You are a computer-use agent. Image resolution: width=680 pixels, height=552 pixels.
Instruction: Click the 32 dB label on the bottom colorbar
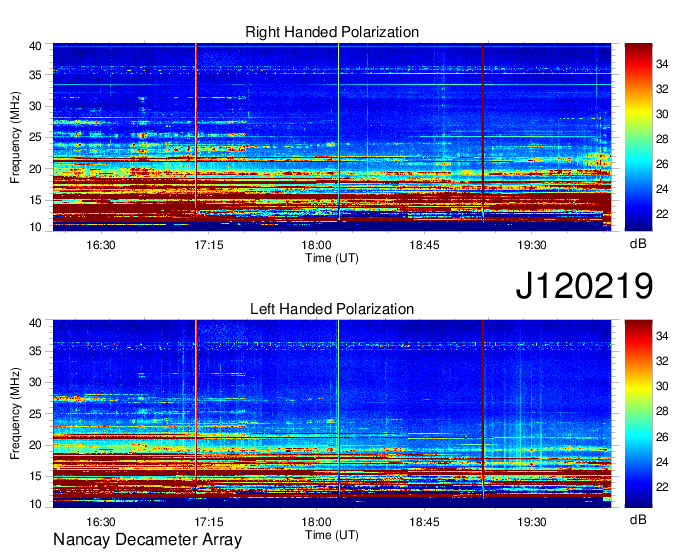click(x=662, y=361)
